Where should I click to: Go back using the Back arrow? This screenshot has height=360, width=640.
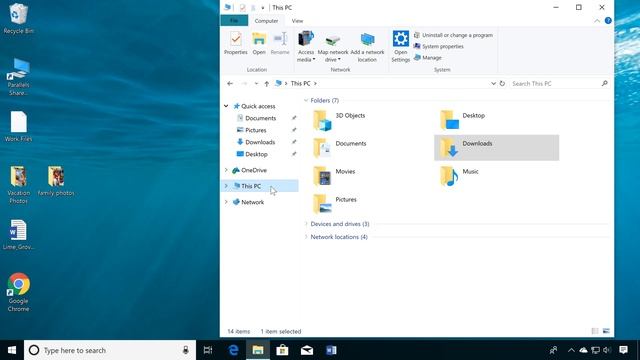click(x=230, y=83)
